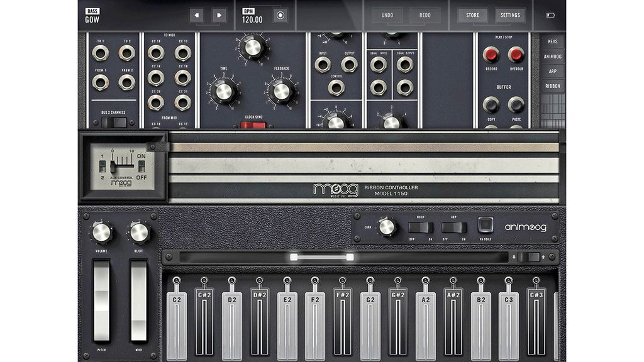Click the UNDO button
The width and height of the screenshot is (644, 362).
click(x=386, y=14)
